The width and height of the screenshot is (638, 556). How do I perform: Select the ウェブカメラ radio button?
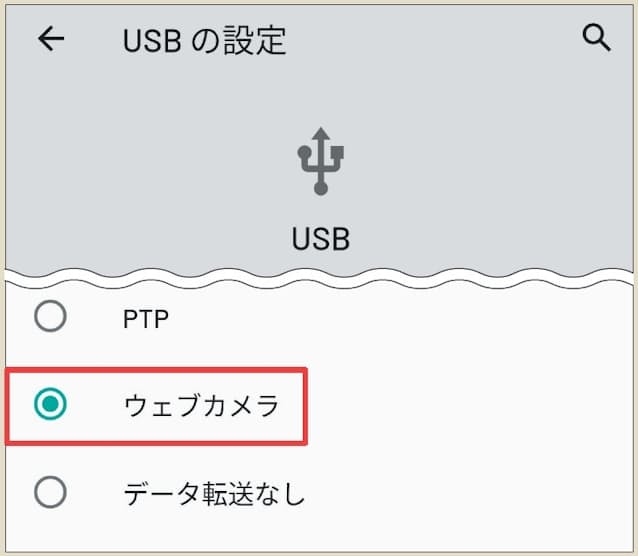tap(50, 405)
